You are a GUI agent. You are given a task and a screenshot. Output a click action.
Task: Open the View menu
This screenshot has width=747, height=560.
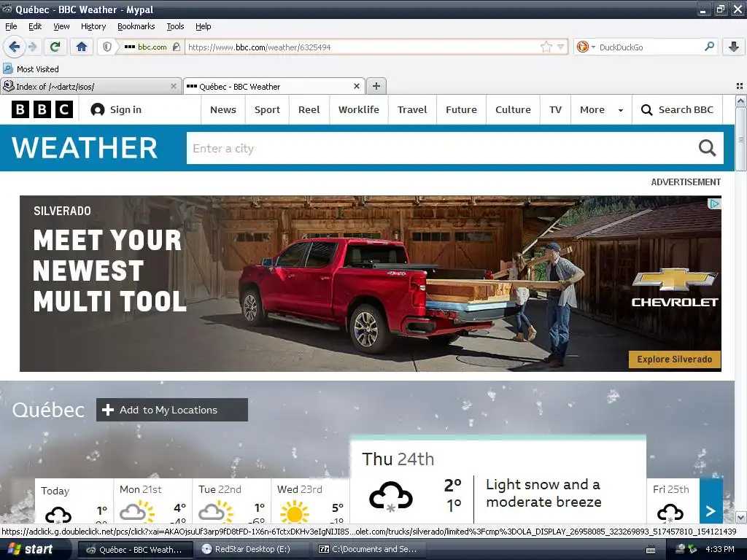[61, 26]
